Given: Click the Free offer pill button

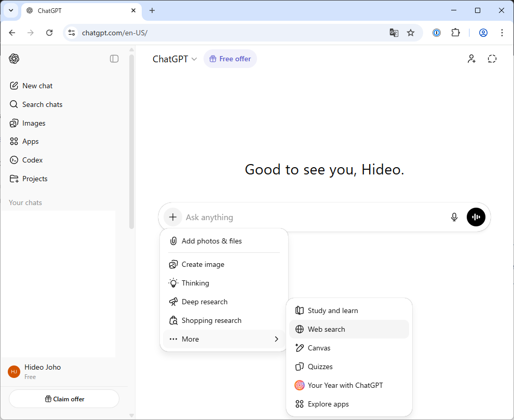Looking at the screenshot, I should tap(230, 59).
